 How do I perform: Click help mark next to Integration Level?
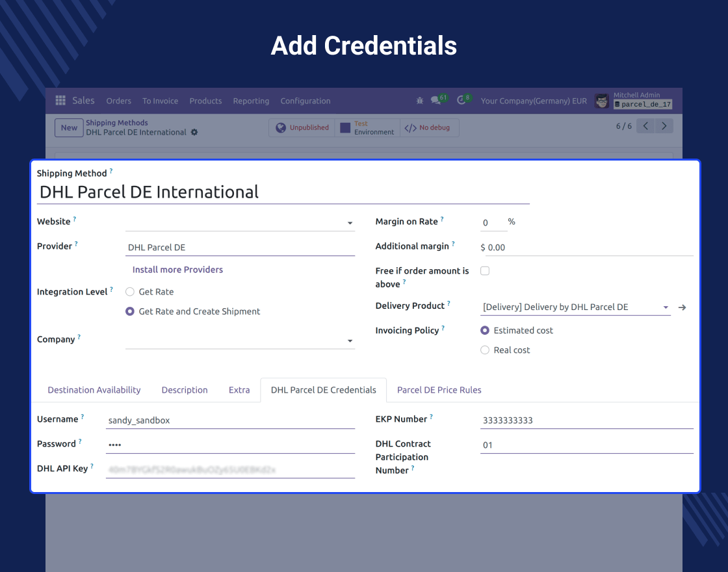(111, 289)
